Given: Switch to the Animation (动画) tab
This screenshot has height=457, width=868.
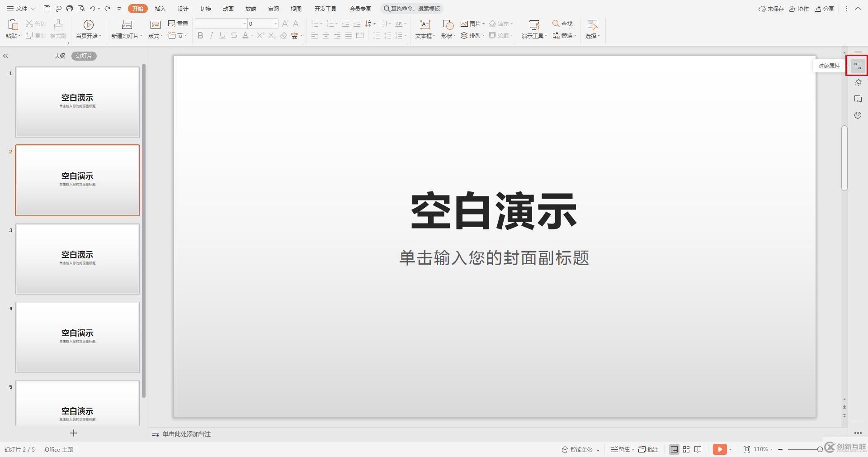Looking at the screenshot, I should (228, 9).
